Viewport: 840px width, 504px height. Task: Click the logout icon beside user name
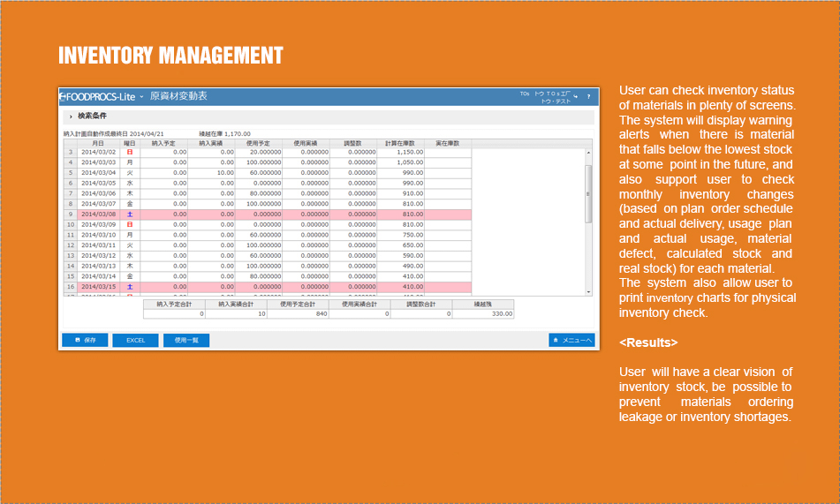pos(576,95)
